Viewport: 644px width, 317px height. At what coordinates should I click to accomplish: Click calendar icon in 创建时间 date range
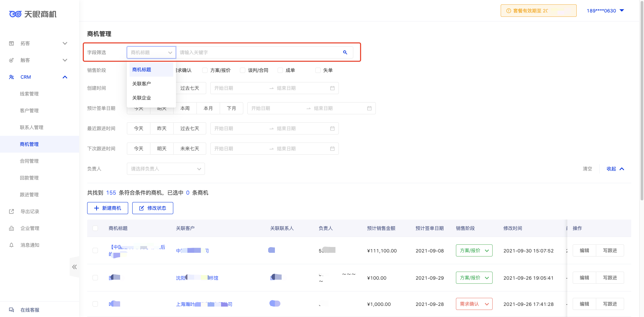pos(332,88)
